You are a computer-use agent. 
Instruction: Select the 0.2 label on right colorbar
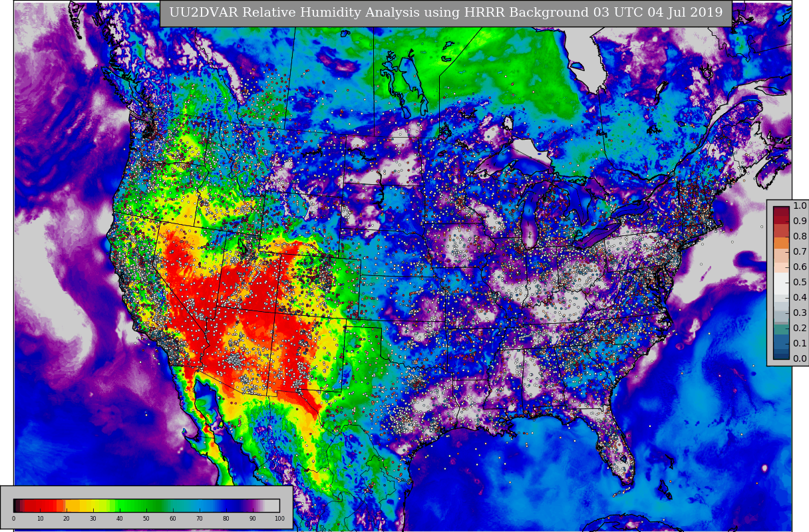click(800, 329)
